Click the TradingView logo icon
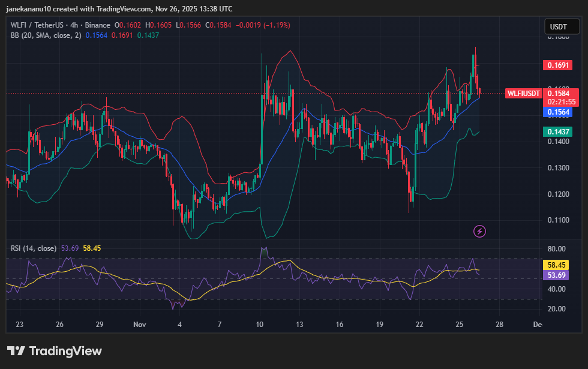The height and width of the screenshot is (369, 588). coord(16,351)
